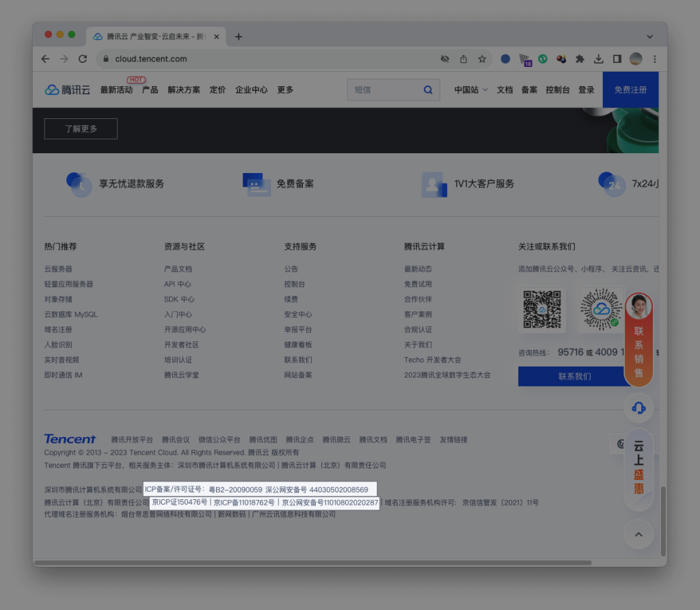Open the 腾讯会议 footer link
The image size is (700, 610).
(176, 440)
